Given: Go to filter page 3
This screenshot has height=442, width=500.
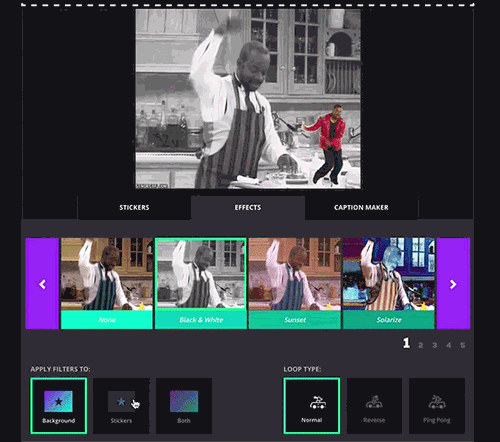Looking at the screenshot, I should click(x=435, y=345).
